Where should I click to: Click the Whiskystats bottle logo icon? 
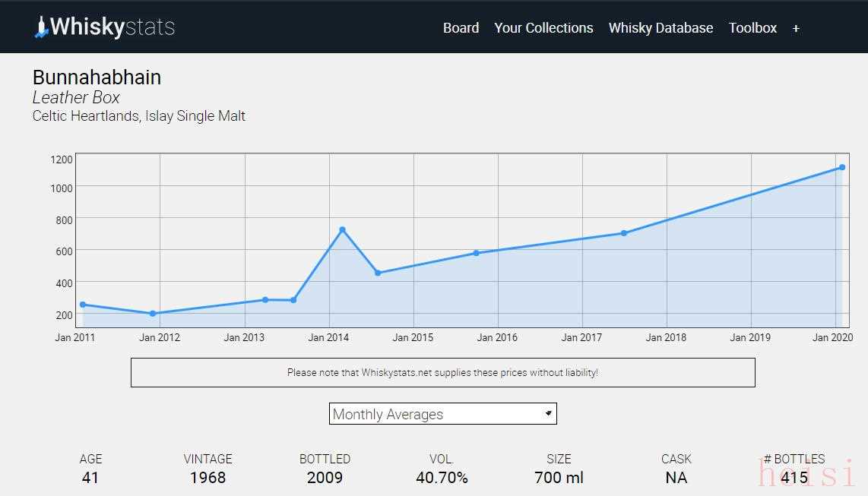click(42, 27)
